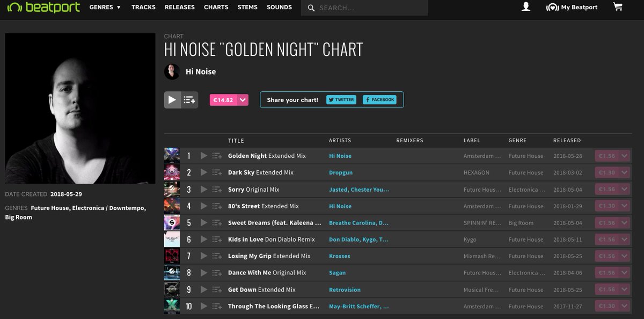Click the Beatport logo
Image resolution: width=644 pixels, height=319 pixels.
click(43, 7)
